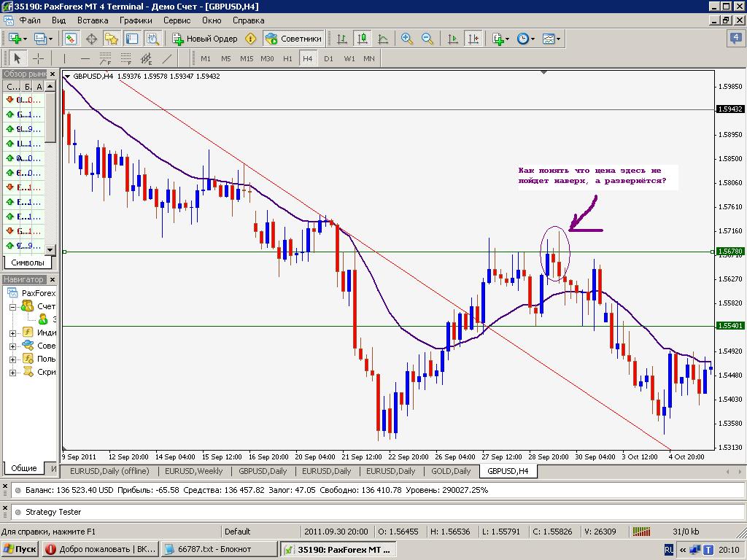The image size is (747, 560).
Task: Select the Trendline drawing tool
Action: point(167,58)
